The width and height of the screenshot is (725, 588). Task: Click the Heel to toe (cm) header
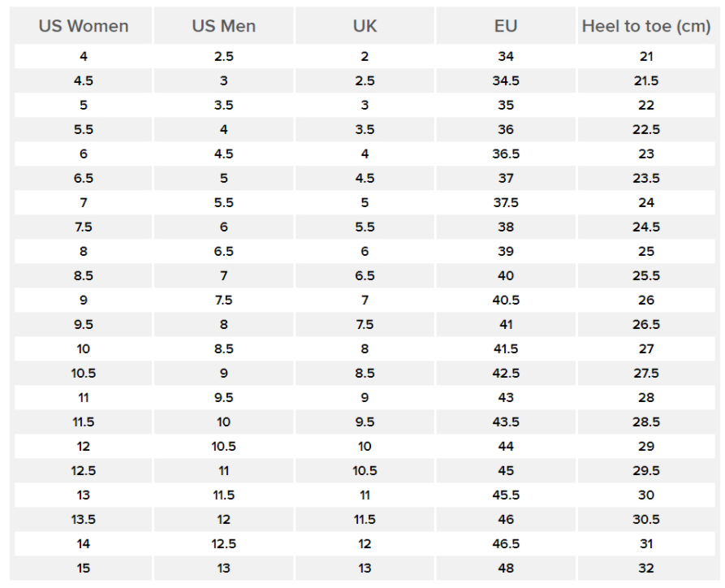[x=646, y=26]
